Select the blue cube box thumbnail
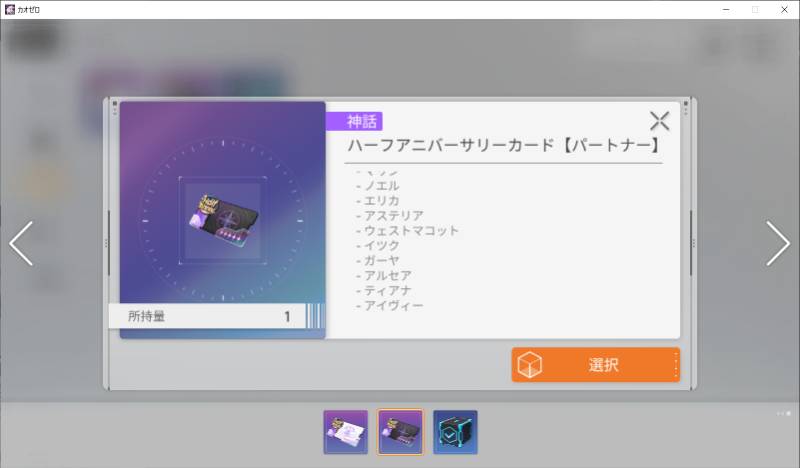Screen dimensions: 800x468 (455, 432)
